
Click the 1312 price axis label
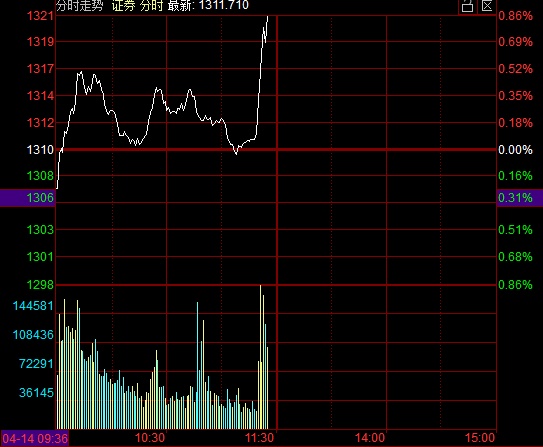41,123
